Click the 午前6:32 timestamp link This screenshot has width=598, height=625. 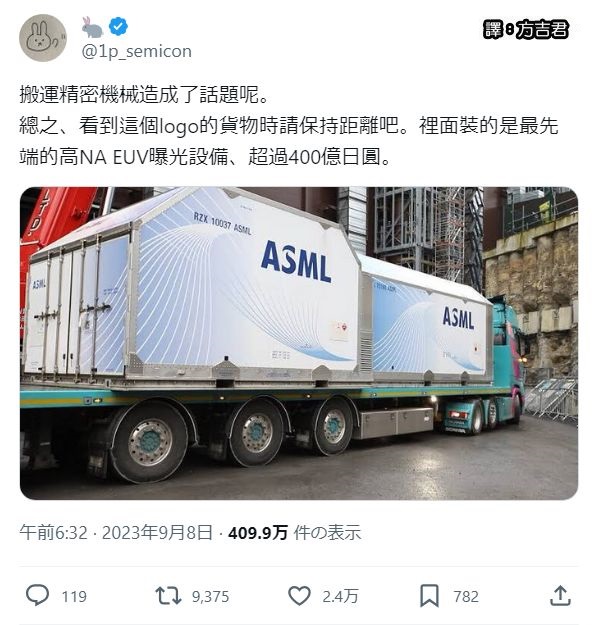click(53, 533)
